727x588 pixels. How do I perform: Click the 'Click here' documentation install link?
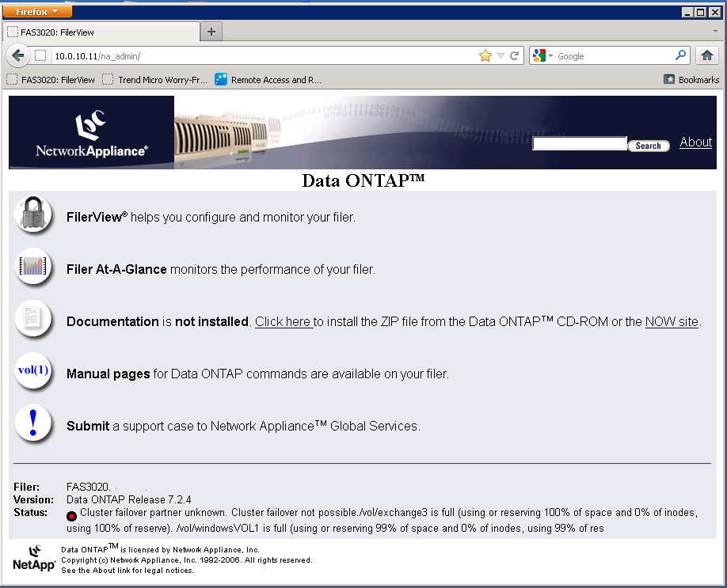283,321
